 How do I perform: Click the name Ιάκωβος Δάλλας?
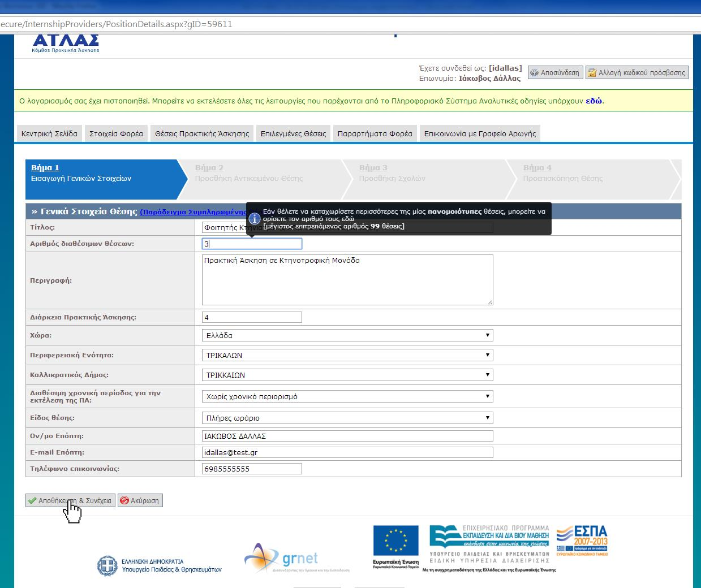(x=489, y=79)
